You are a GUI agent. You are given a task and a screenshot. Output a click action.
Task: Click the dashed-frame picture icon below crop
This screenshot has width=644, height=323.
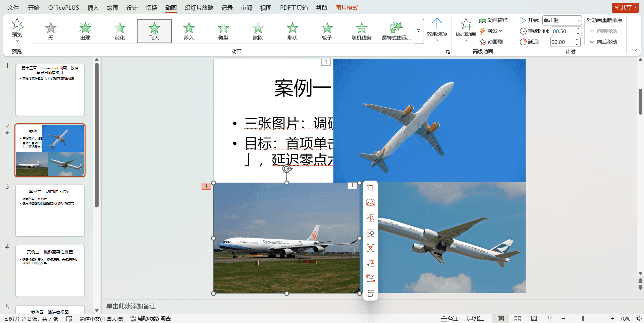[x=370, y=203]
